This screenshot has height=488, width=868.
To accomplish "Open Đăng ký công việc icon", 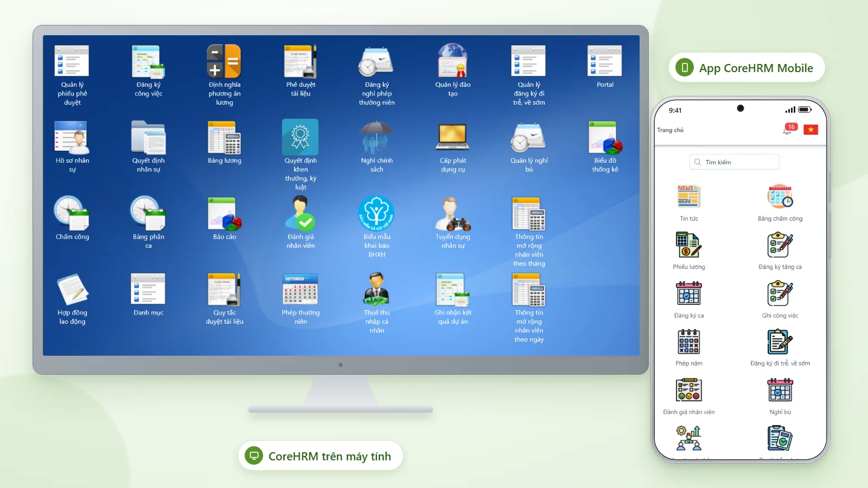I will [148, 61].
